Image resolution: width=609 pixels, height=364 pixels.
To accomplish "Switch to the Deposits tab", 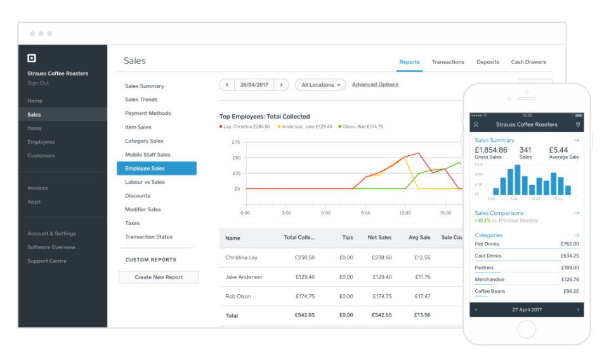I will coord(488,62).
